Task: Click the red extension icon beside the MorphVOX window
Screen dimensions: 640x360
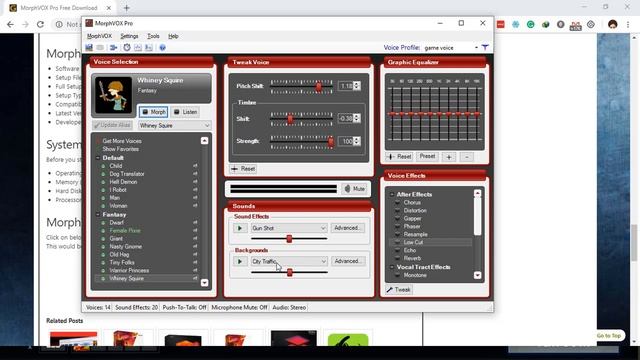Action: tap(501, 24)
